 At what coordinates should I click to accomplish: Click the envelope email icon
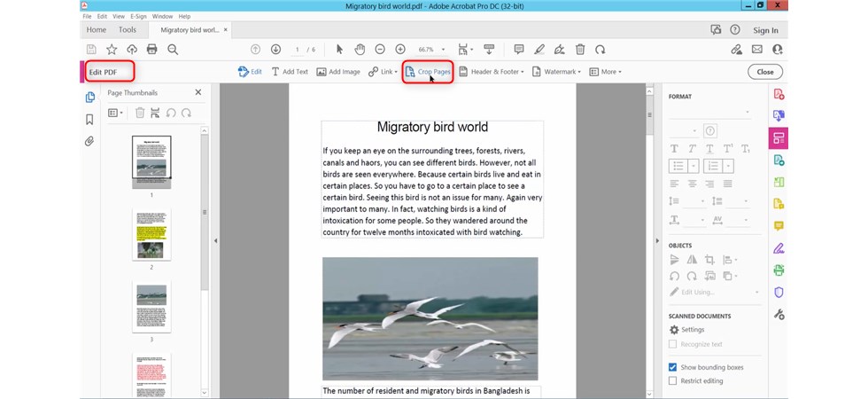point(756,50)
